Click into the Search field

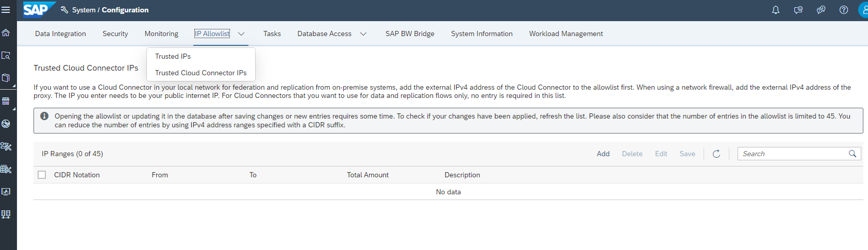[x=793, y=154]
